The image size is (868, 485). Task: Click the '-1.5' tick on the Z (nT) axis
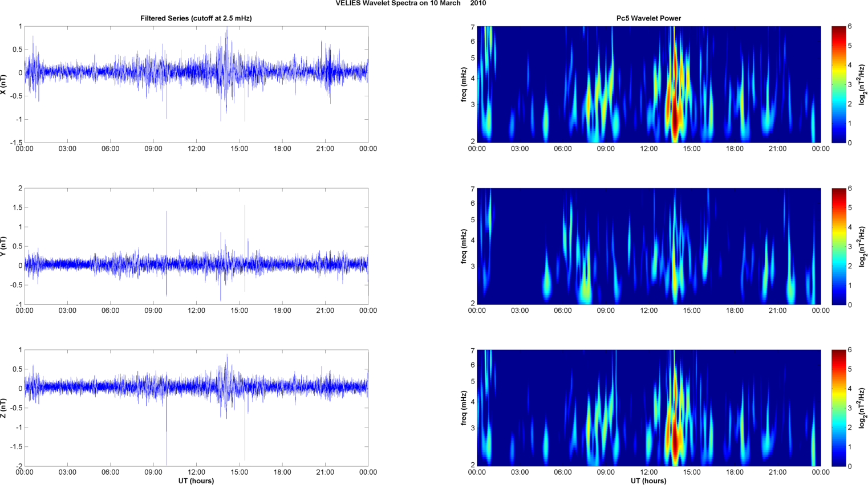16,447
